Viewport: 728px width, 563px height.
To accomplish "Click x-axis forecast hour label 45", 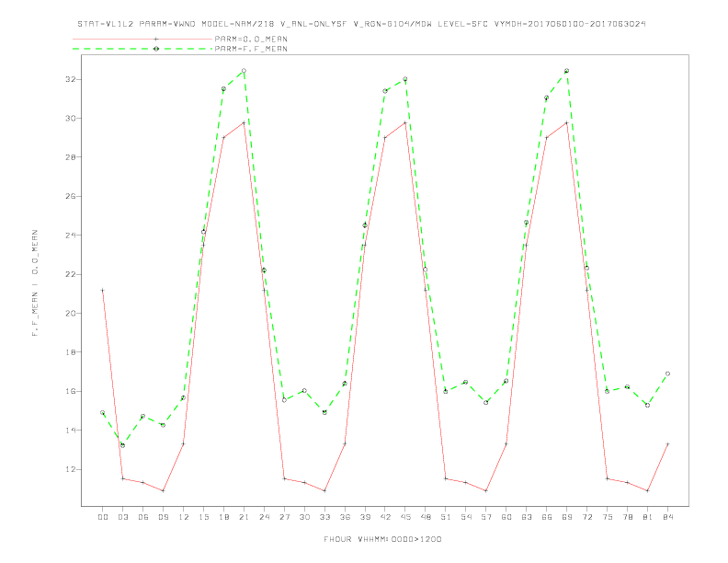I will click(x=405, y=517).
